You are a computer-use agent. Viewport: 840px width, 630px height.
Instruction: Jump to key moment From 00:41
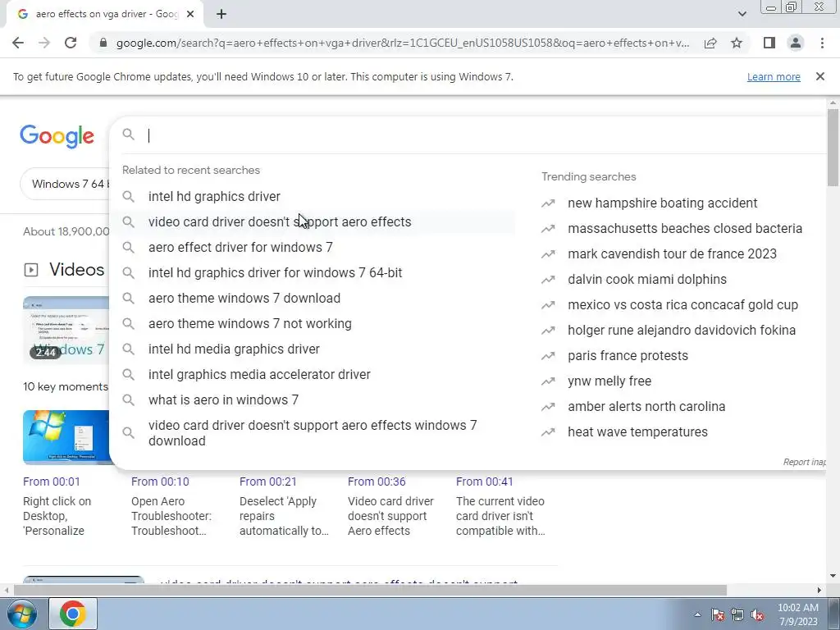[x=484, y=482]
